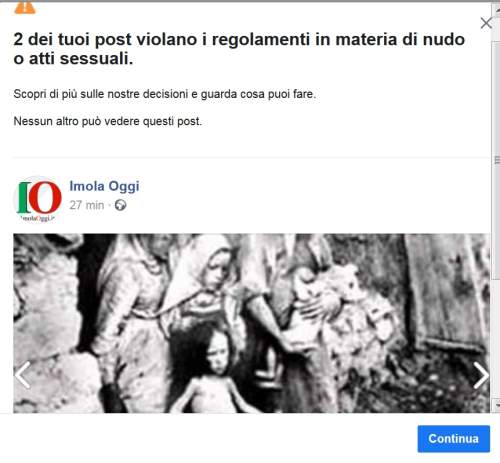Screen dimensions: 500x463
Task: Click the blue Continua button
Action: (x=454, y=439)
